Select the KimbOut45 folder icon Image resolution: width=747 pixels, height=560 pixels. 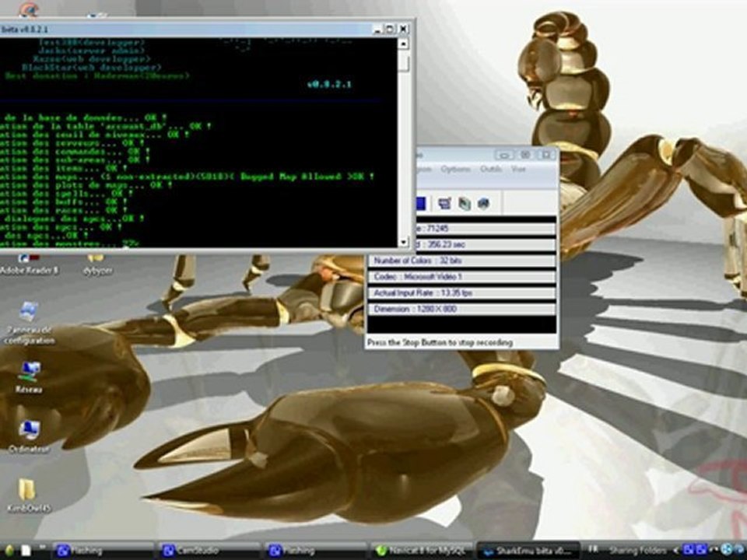tap(28, 495)
